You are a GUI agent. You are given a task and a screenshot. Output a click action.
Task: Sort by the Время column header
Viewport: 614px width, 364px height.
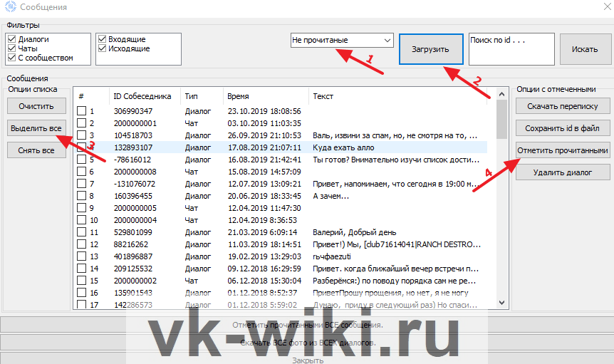pos(238,96)
